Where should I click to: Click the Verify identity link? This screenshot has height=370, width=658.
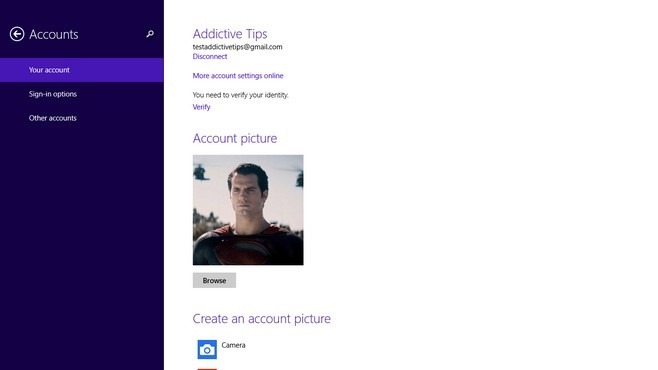click(201, 107)
